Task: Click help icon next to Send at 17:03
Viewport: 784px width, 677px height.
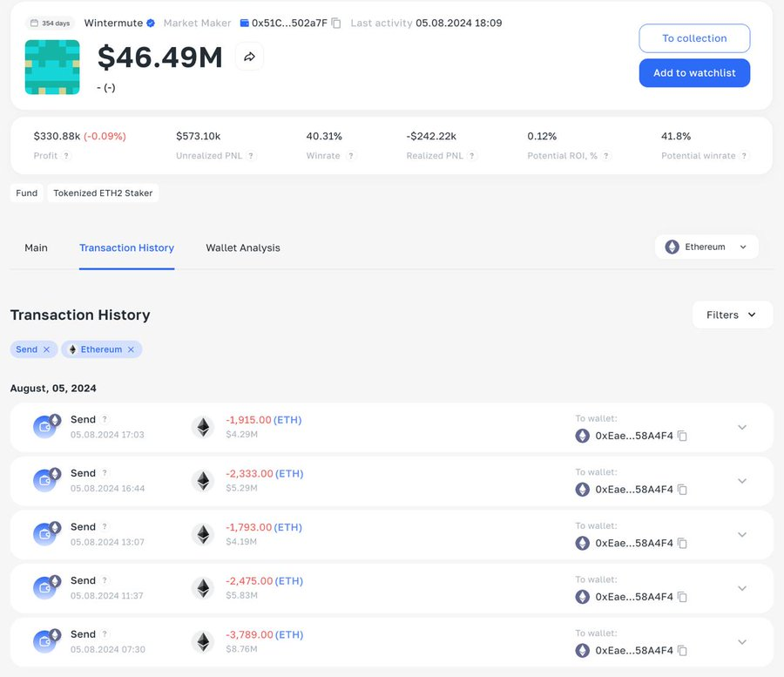Action: pos(105,419)
